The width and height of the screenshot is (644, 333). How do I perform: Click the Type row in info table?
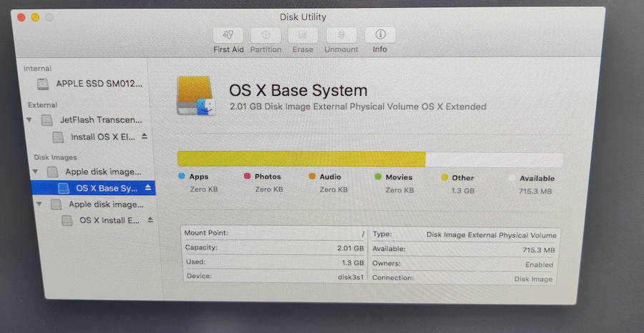pos(464,235)
